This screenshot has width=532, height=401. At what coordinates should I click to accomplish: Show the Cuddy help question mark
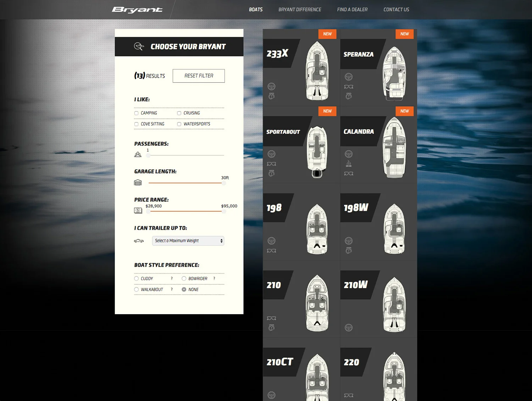172,279
